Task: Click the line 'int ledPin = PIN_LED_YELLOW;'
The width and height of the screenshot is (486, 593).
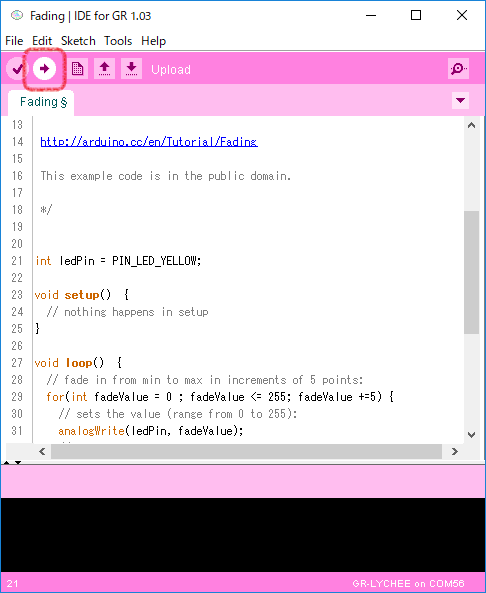Action: pos(118,261)
